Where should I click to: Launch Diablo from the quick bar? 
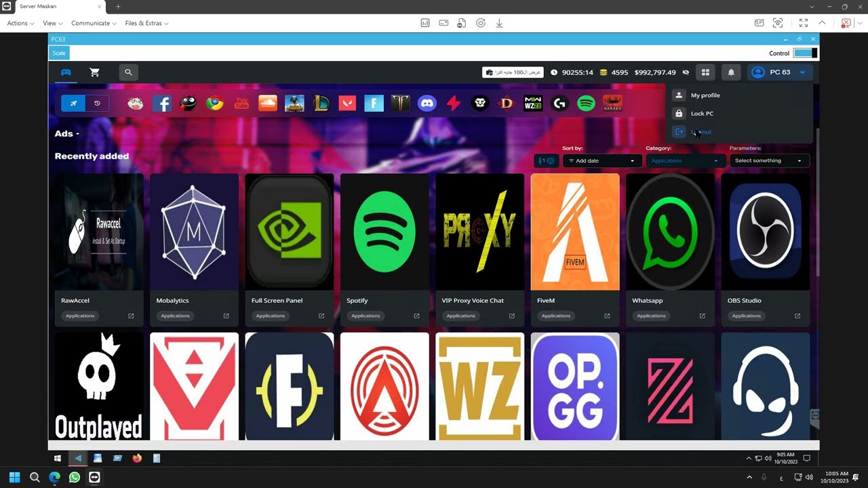[507, 104]
